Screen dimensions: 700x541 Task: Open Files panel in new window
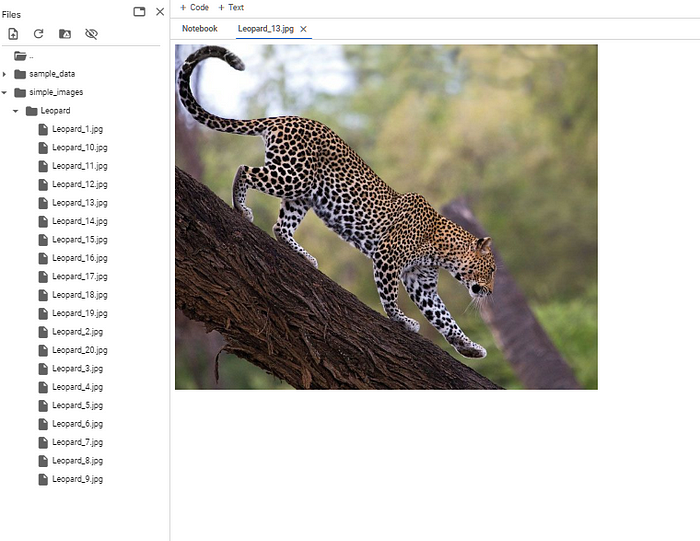pos(139,12)
